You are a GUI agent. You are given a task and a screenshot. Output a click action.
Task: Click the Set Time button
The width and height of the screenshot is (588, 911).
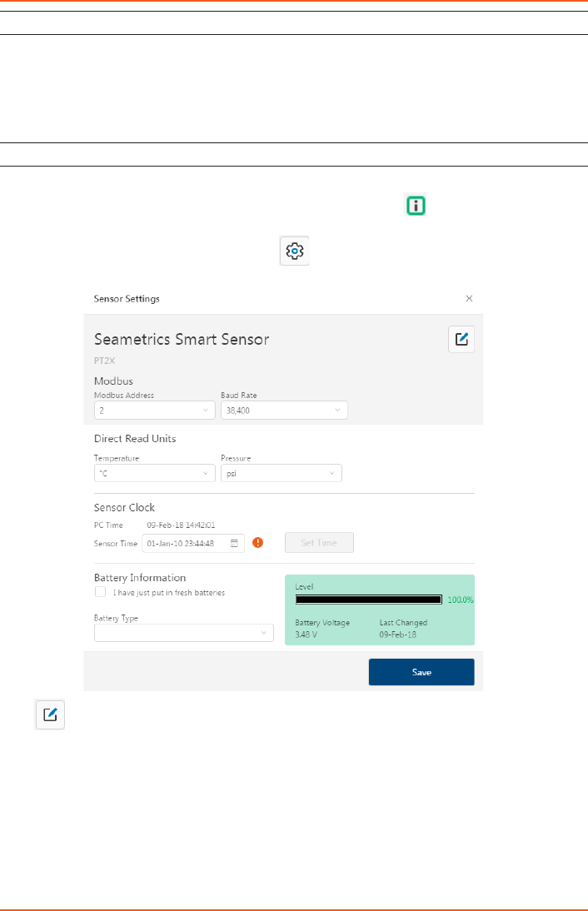[319, 543]
